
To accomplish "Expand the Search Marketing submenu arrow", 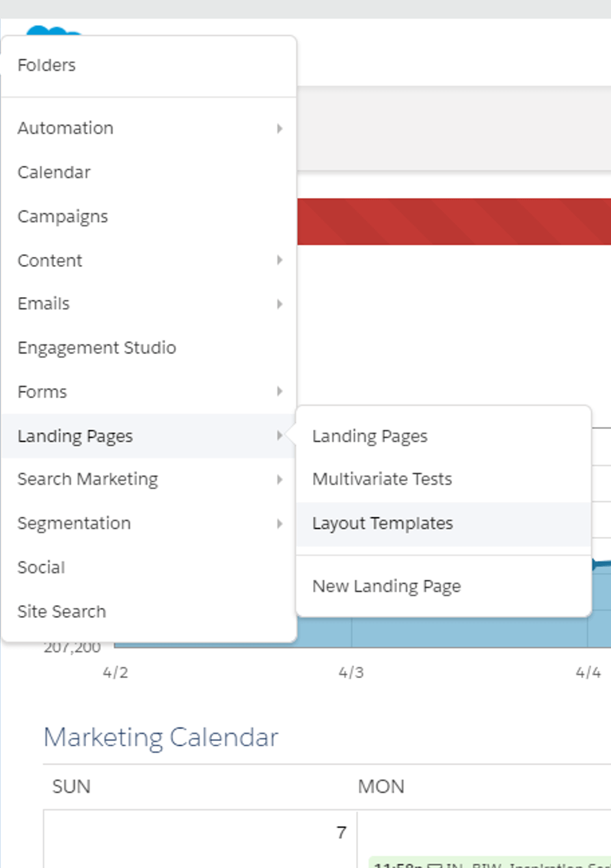I will [x=280, y=479].
